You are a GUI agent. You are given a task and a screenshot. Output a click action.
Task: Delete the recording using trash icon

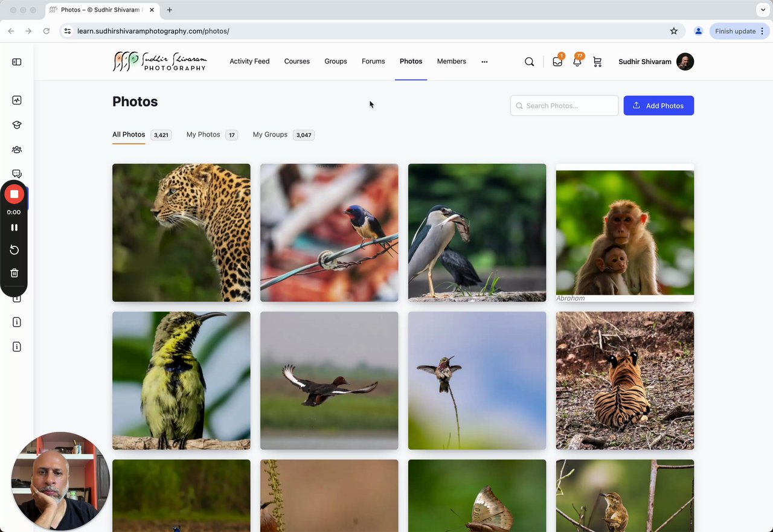click(x=14, y=273)
